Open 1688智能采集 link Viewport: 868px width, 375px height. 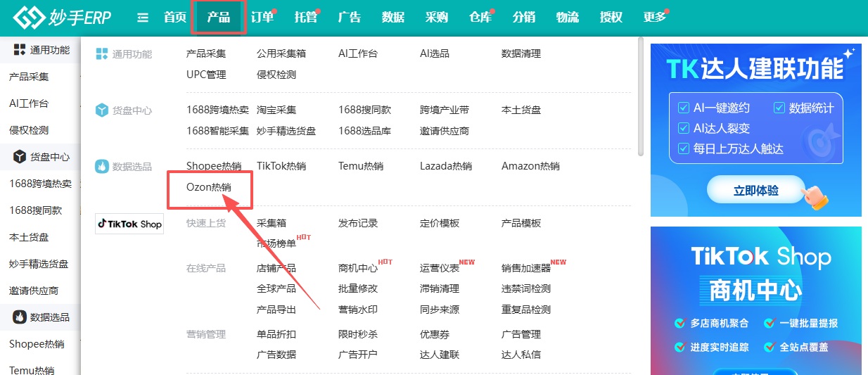tap(218, 131)
